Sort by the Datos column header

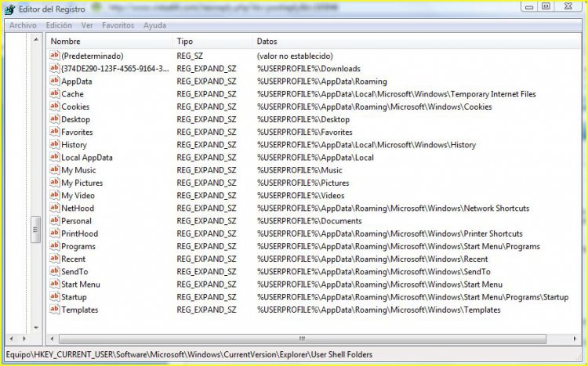coord(417,42)
